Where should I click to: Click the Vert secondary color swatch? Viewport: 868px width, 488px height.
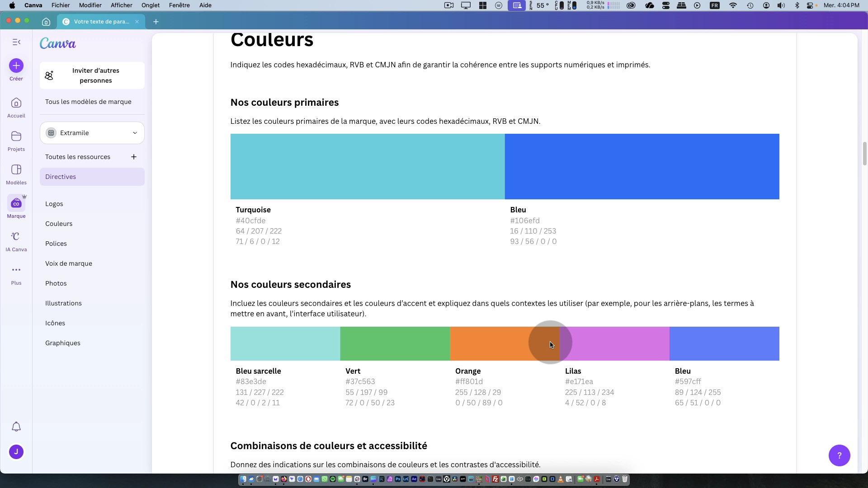coord(395,344)
